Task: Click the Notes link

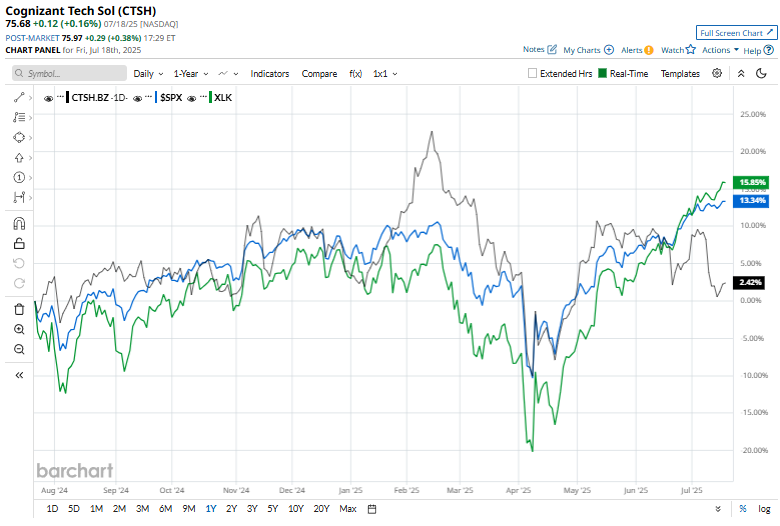Action: pos(533,49)
